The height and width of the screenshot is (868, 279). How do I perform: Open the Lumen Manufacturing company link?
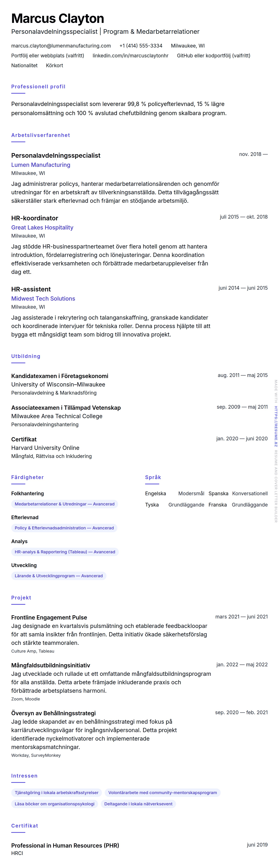[x=41, y=165]
